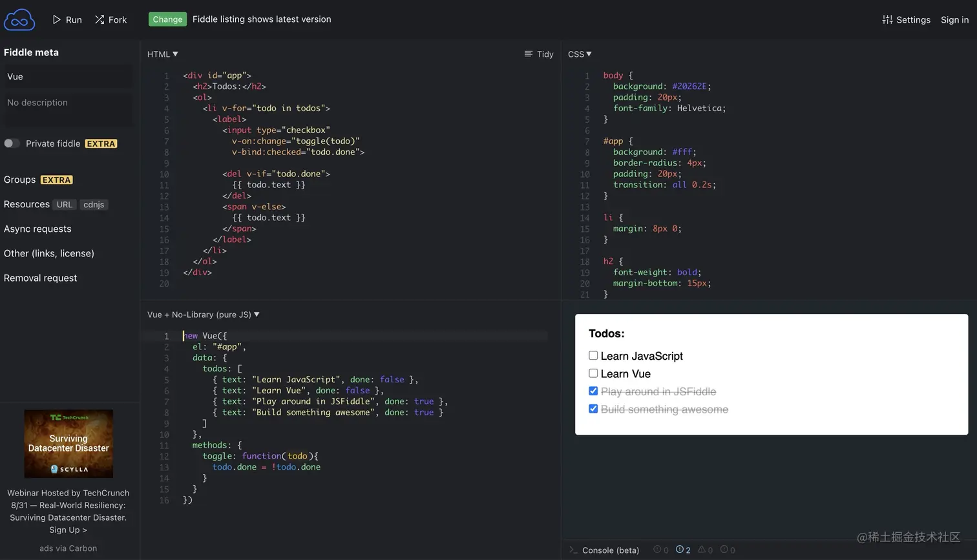Click the text Fiddle listing shows latest version
This screenshot has height=560, width=977.
(x=262, y=19)
